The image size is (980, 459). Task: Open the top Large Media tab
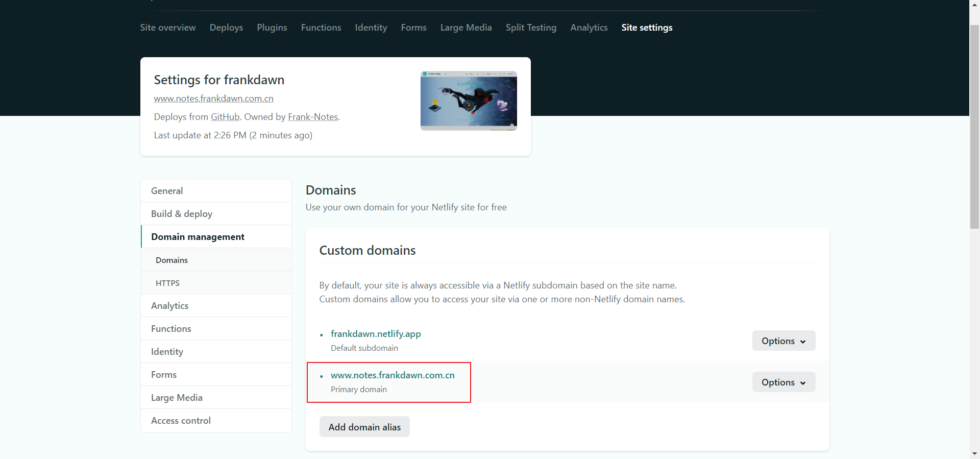click(x=466, y=28)
